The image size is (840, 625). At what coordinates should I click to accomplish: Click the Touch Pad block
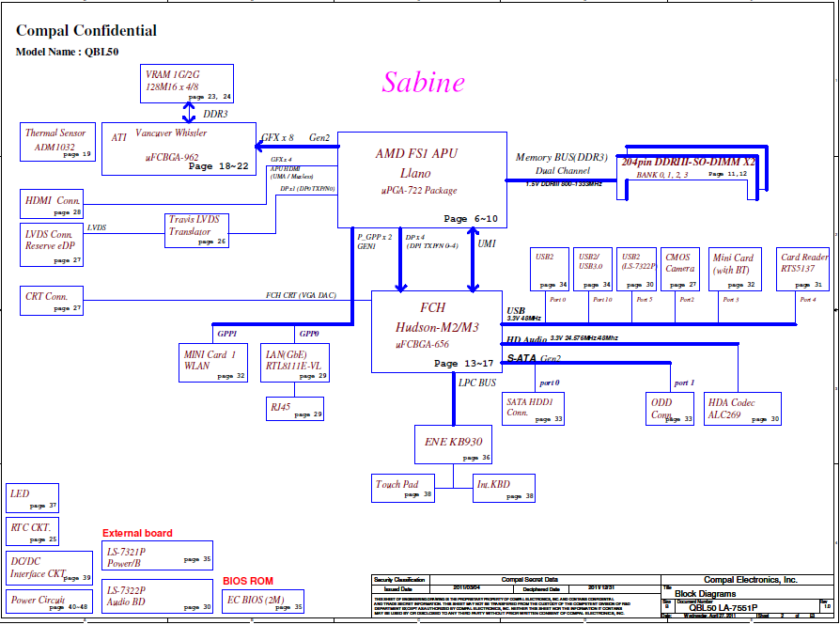pyautogui.click(x=403, y=488)
